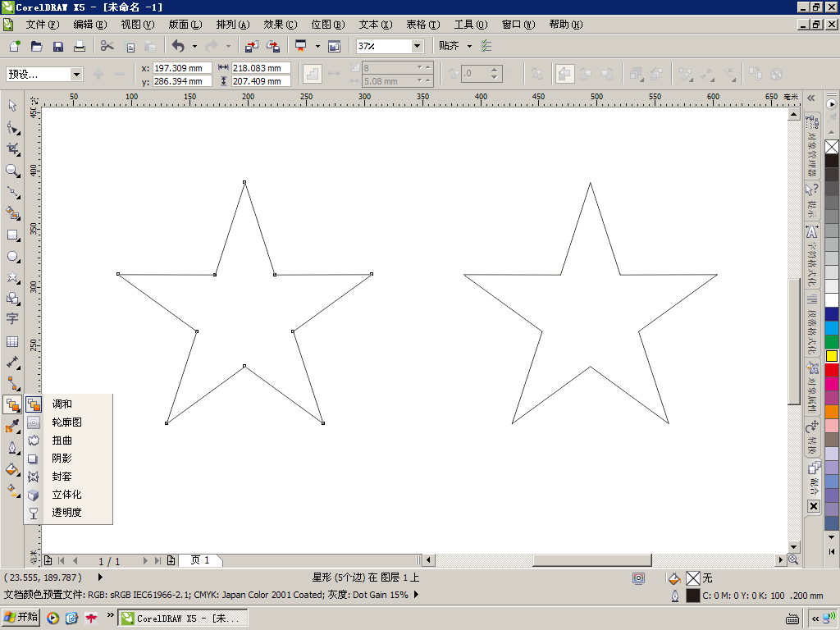The height and width of the screenshot is (630, 840).
Task: Click the x position field
Action: pyautogui.click(x=183, y=68)
